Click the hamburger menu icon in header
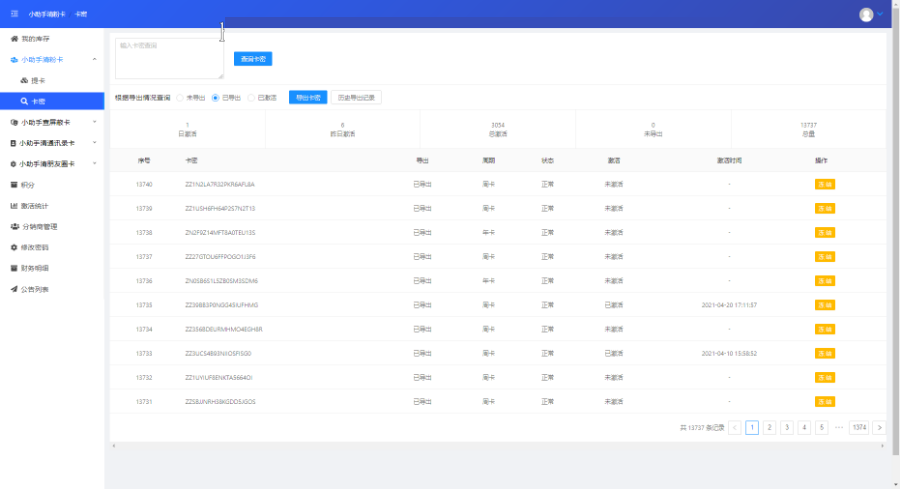The image size is (900, 489). click(14, 15)
